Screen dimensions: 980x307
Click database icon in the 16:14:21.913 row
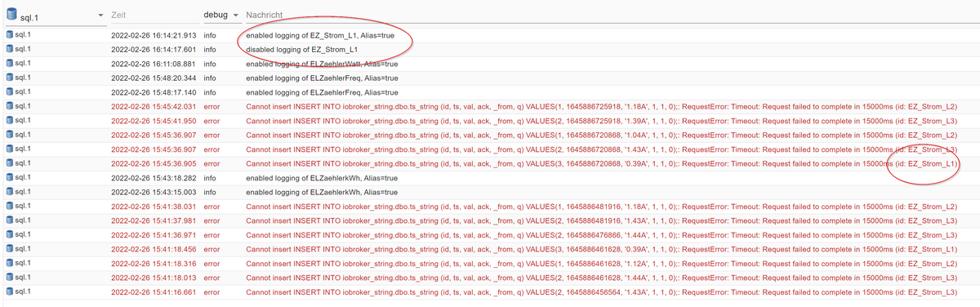[10, 35]
